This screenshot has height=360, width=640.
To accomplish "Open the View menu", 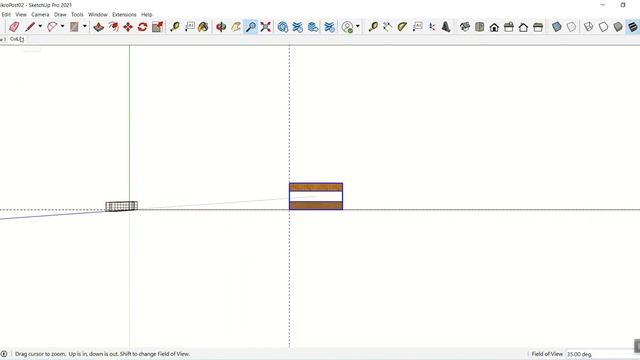I will tap(21, 14).
